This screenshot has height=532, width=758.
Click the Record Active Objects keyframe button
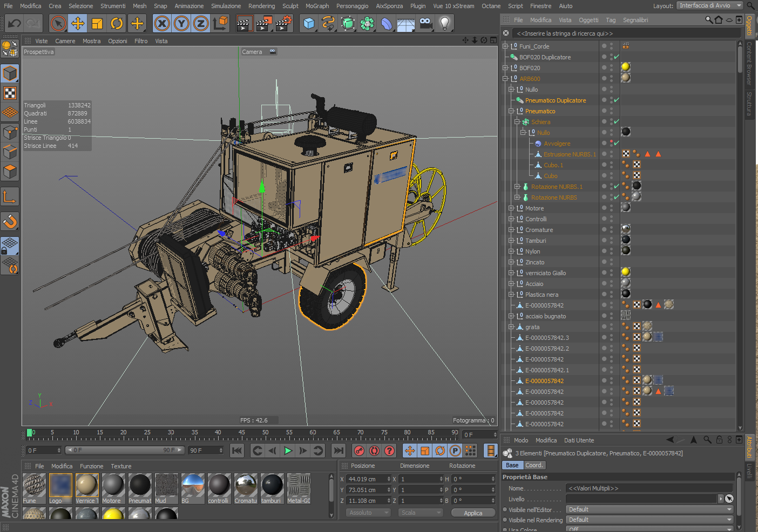(360, 451)
